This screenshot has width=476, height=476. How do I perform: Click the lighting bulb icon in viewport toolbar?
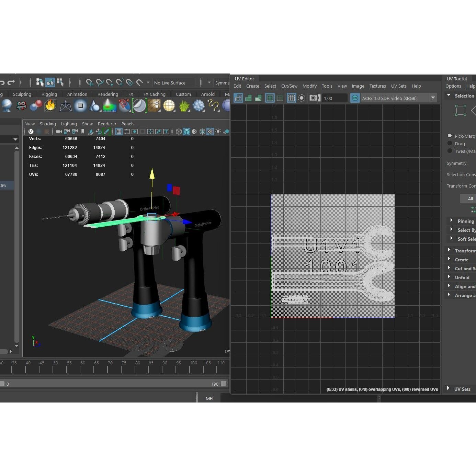pos(218,132)
